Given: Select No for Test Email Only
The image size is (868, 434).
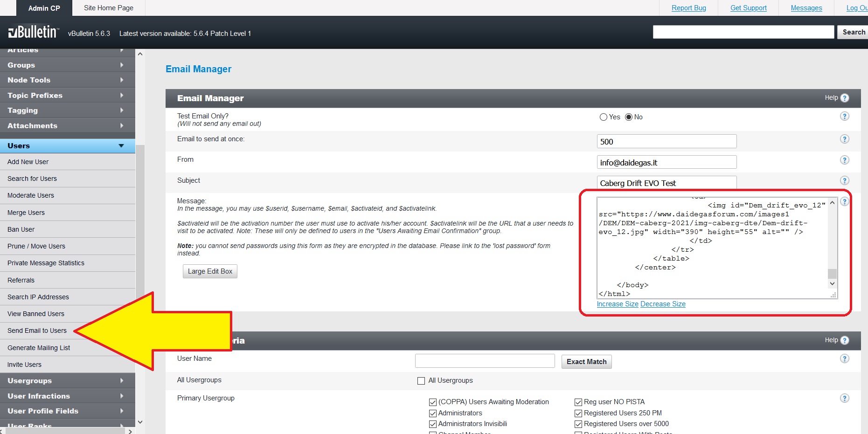Looking at the screenshot, I should coord(629,117).
